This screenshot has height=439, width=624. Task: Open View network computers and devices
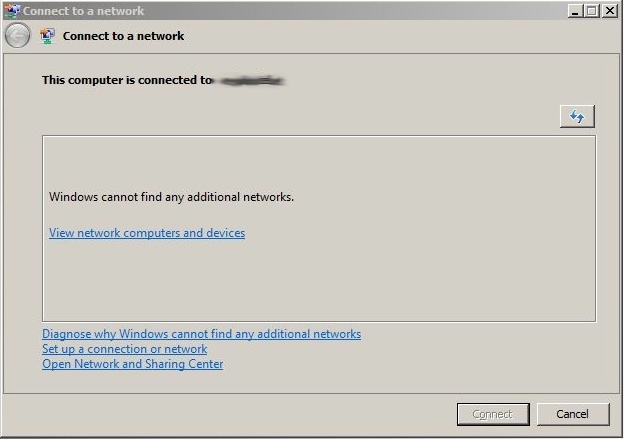[147, 233]
